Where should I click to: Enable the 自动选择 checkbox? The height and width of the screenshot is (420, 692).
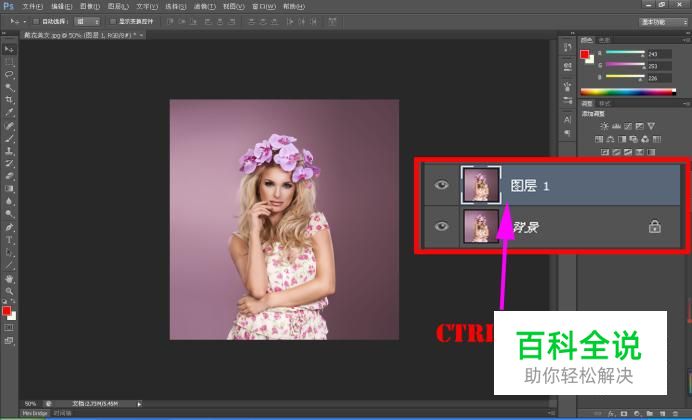tap(37, 20)
